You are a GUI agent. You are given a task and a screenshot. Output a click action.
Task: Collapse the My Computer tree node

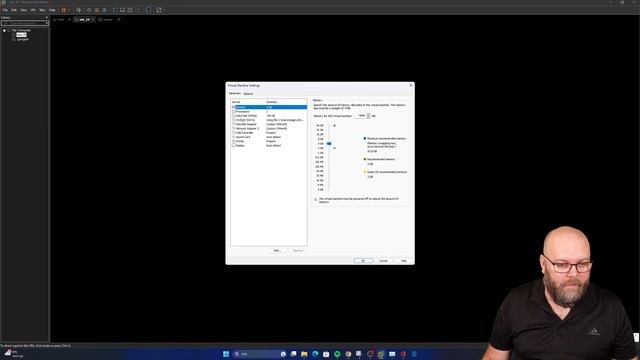pos(4,30)
